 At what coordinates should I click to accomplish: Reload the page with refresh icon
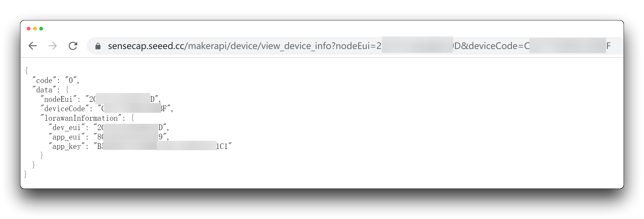(x=73, y=46)
